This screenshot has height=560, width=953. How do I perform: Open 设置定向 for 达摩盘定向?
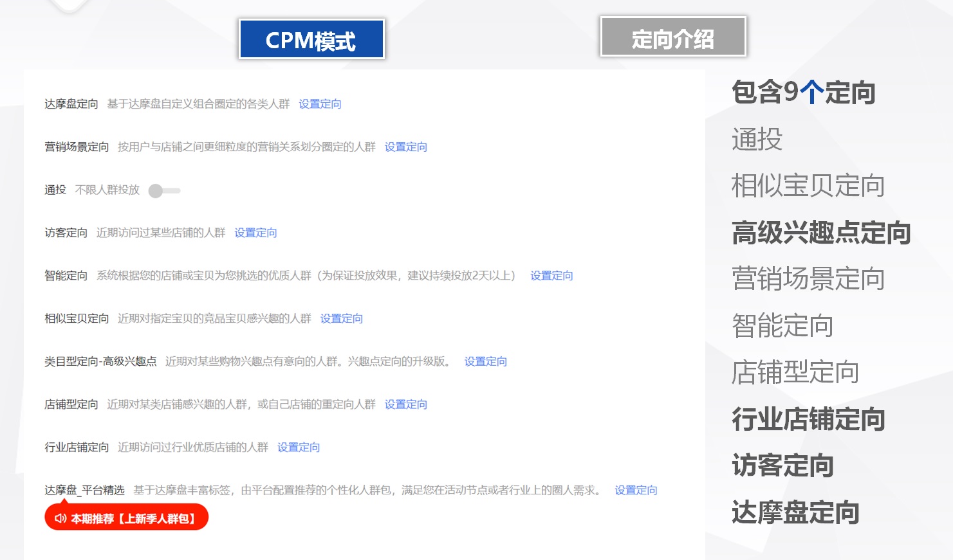pyautogui.click(x=320, y=104)
